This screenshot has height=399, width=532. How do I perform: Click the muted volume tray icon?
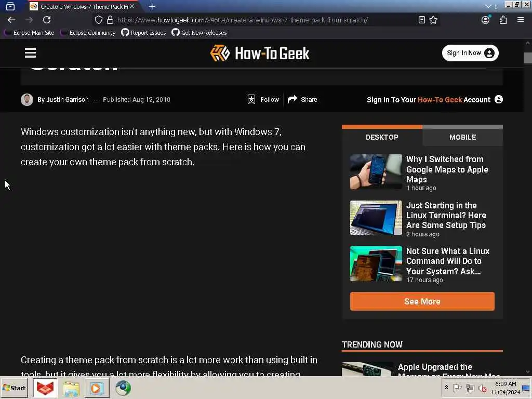tap(483, 388)
